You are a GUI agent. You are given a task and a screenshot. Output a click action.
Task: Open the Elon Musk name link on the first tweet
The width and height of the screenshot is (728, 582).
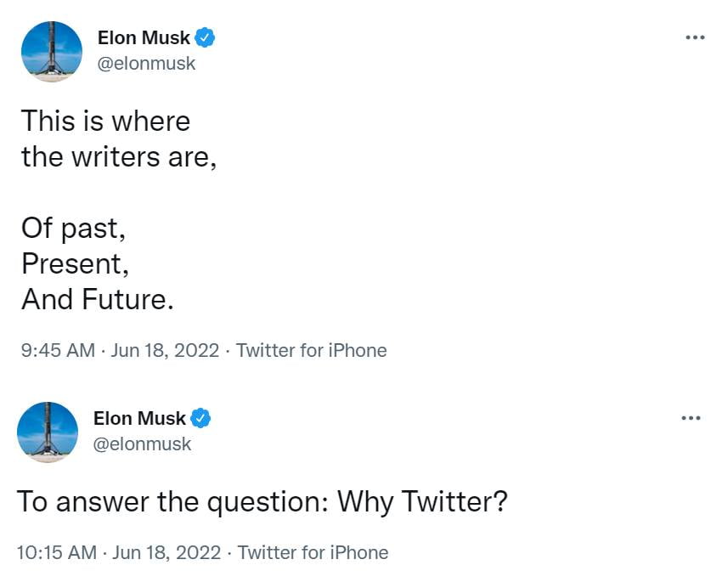tap(144, 38)
